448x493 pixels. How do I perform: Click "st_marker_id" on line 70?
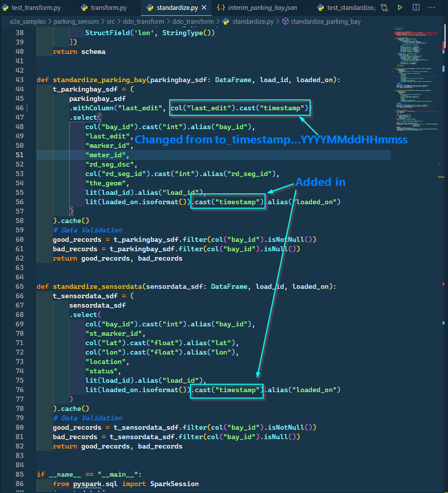[114, 333]
